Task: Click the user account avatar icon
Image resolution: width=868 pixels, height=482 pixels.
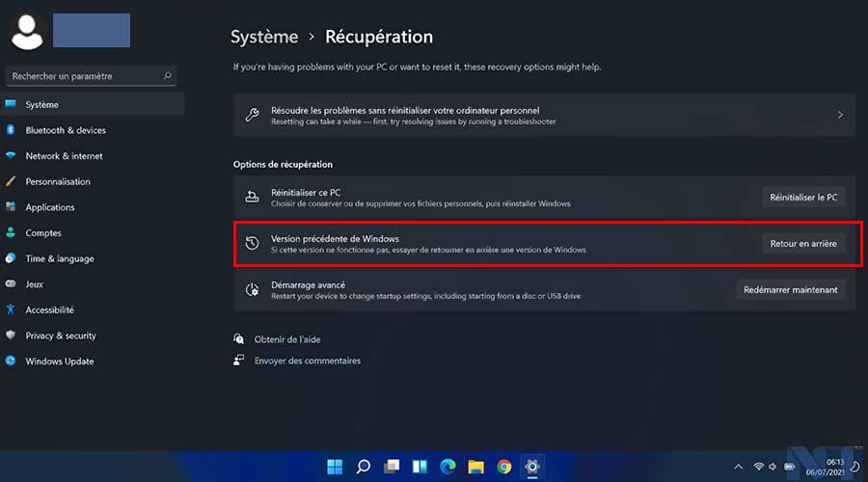Action: pyautogui.click(x=27, y=32)
